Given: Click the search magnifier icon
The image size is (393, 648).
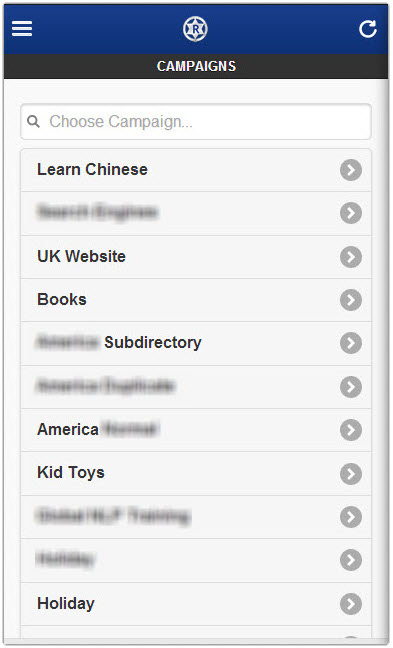Looking at the screenshot, I should click(33, 122).
